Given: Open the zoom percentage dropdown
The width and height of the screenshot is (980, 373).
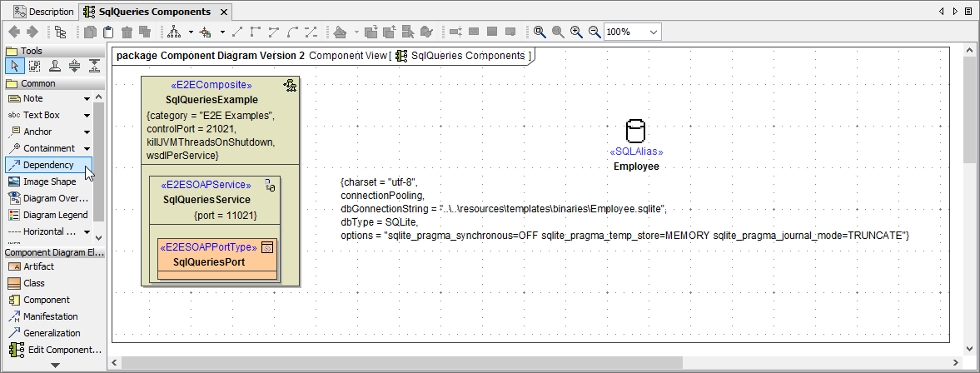Looking at the screenshot, I should [653, 32].
